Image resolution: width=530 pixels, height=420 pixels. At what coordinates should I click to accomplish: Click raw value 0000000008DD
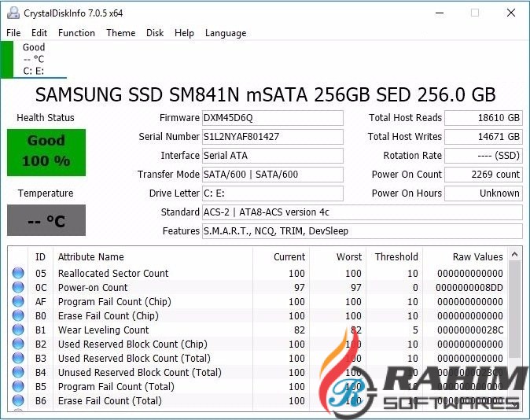pos(469,287)
